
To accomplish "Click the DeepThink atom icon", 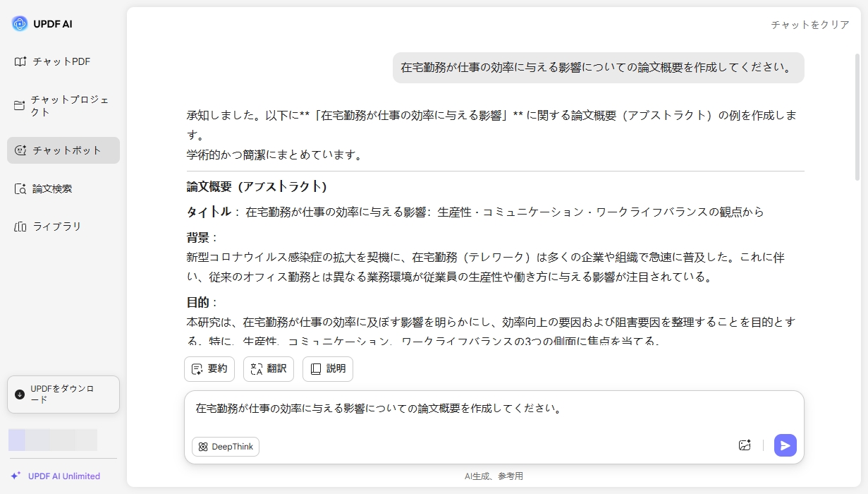I will pos(203,447).
